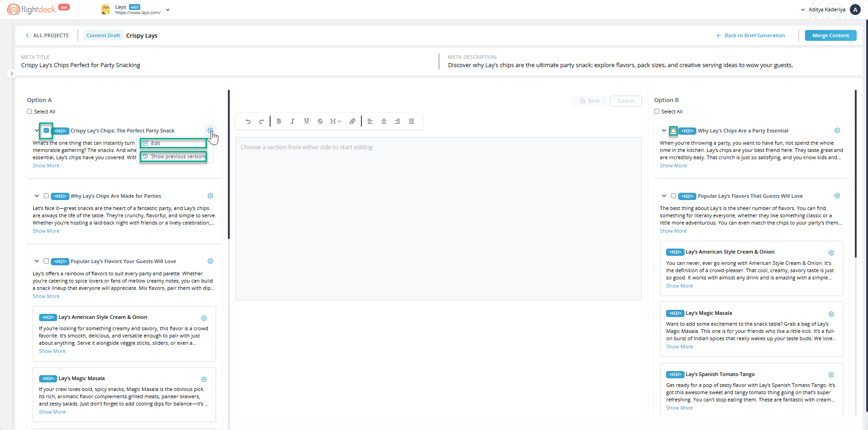
Task: Tick 'Why Lay's Chips Are a Party Essential' checkbox
Action: point(673,131)
